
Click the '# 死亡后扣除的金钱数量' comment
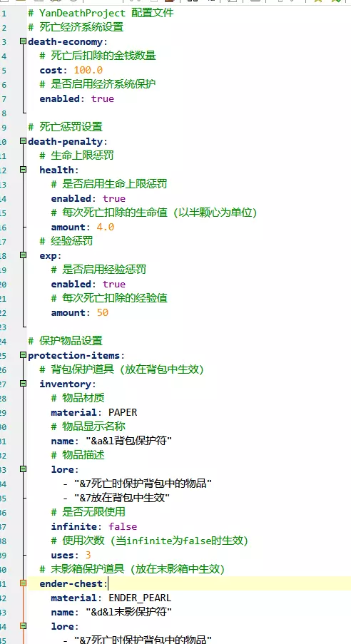tap(98, 56)
